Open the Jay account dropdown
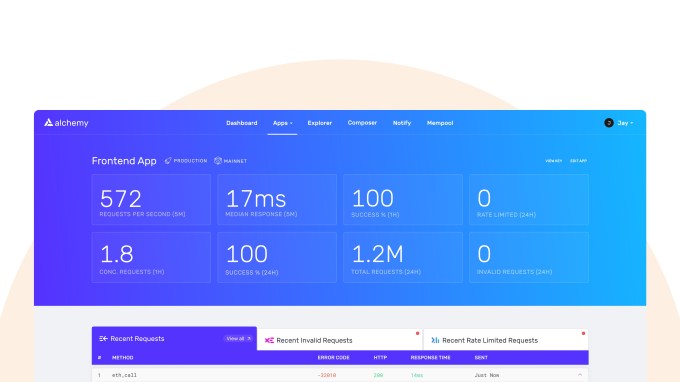Screen dimensions: 680x382 pos(625,123)
